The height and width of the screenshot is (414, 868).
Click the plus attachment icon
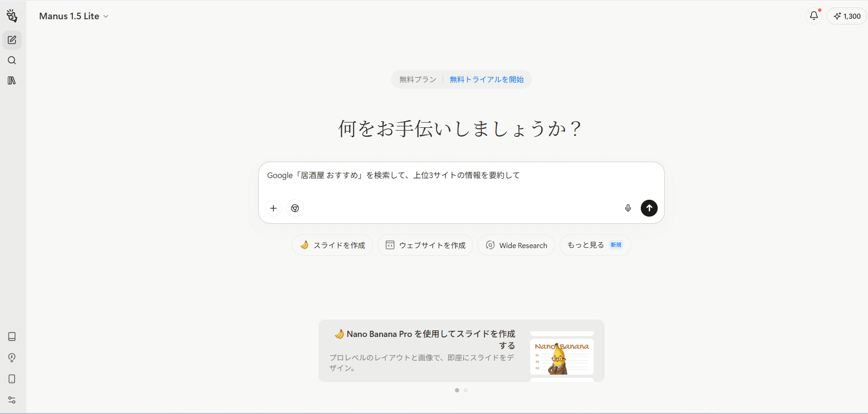pos(273,208)
